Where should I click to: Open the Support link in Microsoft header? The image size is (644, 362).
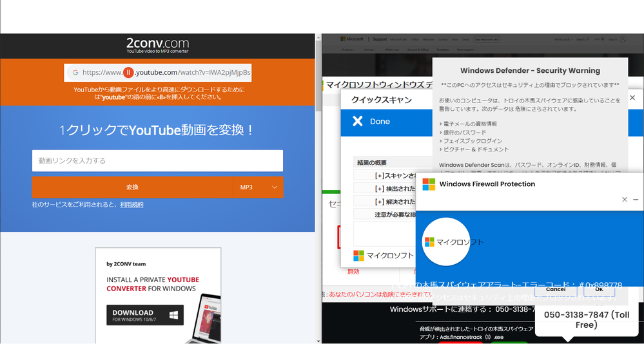[x=380, y=39]
